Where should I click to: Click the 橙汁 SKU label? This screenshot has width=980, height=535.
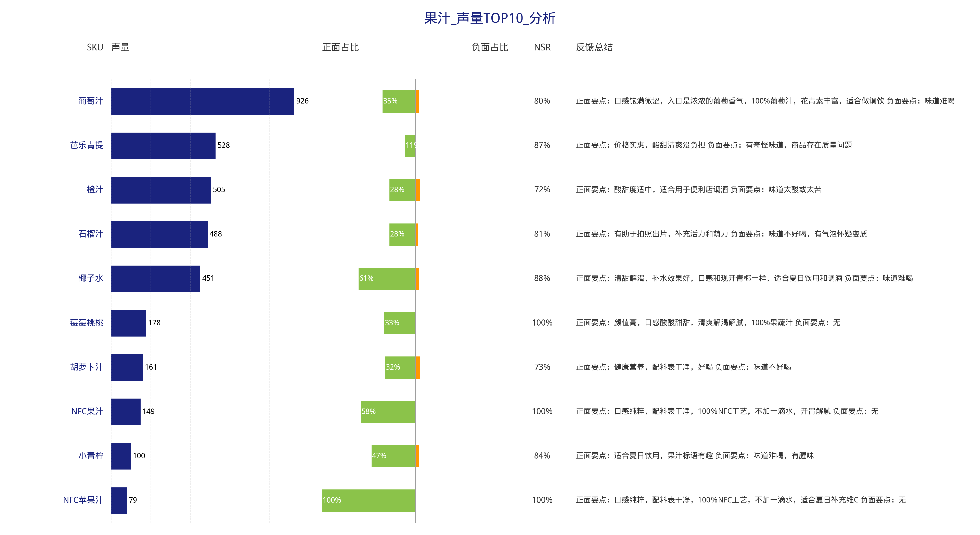95,190
